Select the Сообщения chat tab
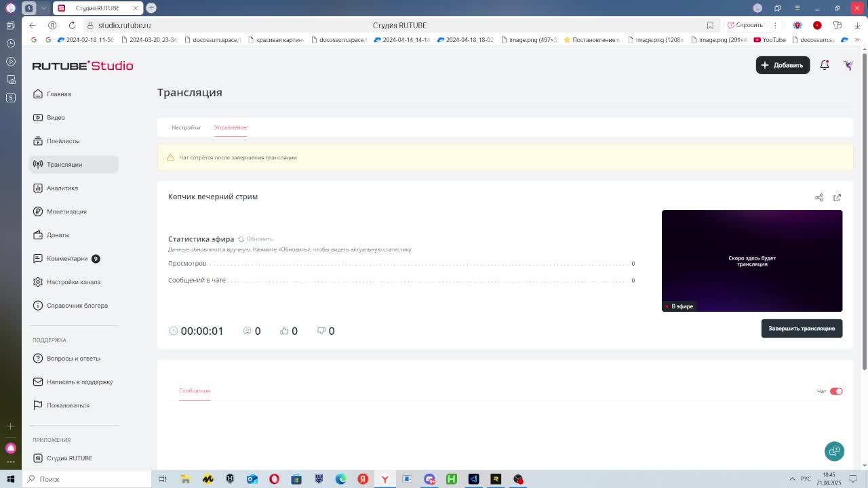The image size is (868, 488). [x=195, y=391]
